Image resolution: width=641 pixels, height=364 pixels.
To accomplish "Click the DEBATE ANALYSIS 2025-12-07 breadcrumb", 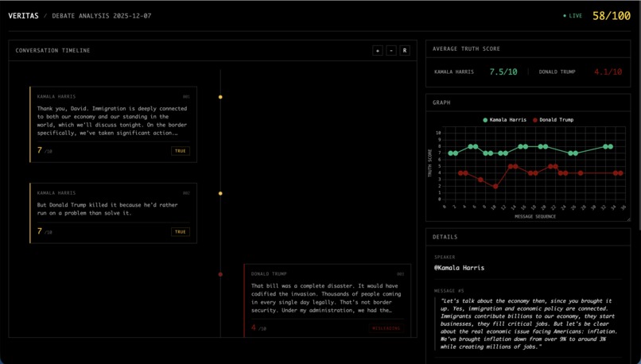I will [101, 16].
